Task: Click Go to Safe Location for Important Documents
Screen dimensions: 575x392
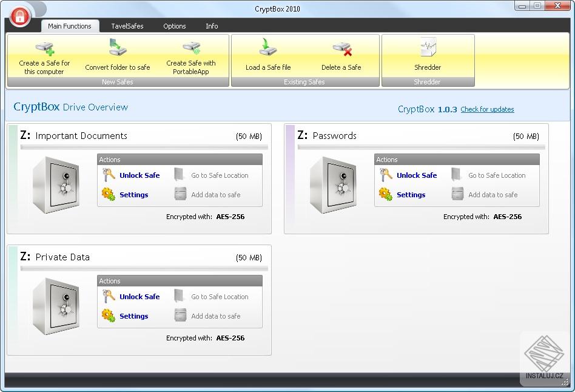Action: (220, 175)
